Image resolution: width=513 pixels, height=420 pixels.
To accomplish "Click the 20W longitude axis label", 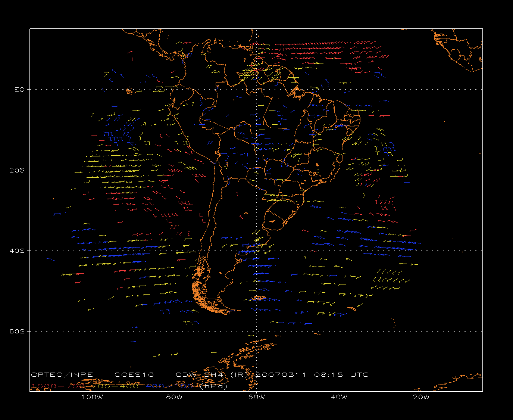I will [x=421, y=397].
